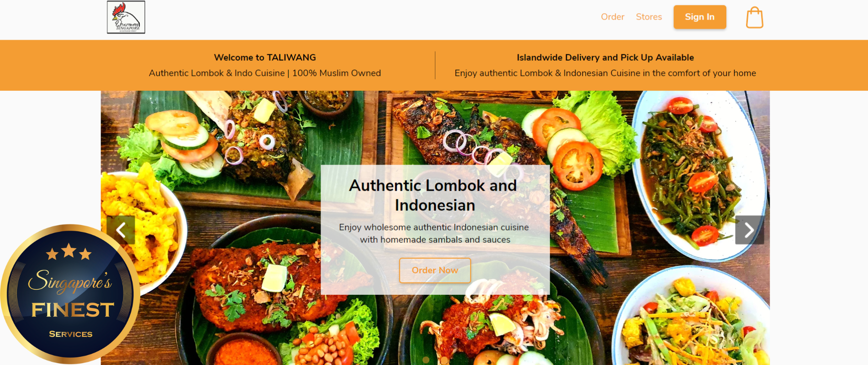Image resolution: width=868 pixels, height=365 pixels.
Task: Click the Authentic Lombok and Indonesian title
Action: coord(433,195)
